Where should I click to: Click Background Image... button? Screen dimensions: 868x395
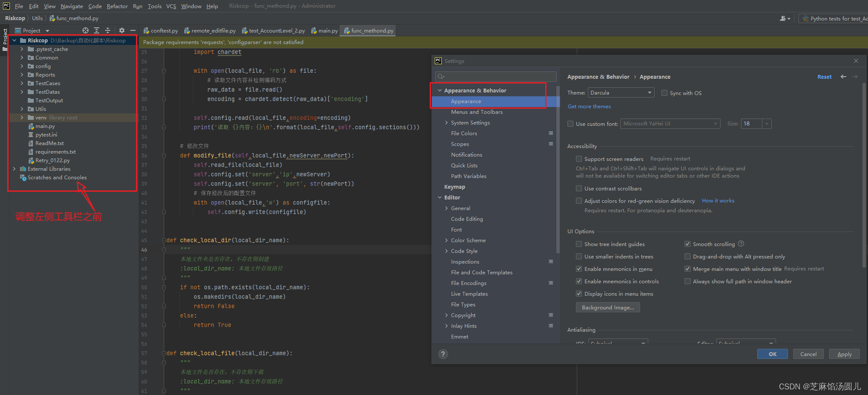pyautogui.click(x=608, y=307)
